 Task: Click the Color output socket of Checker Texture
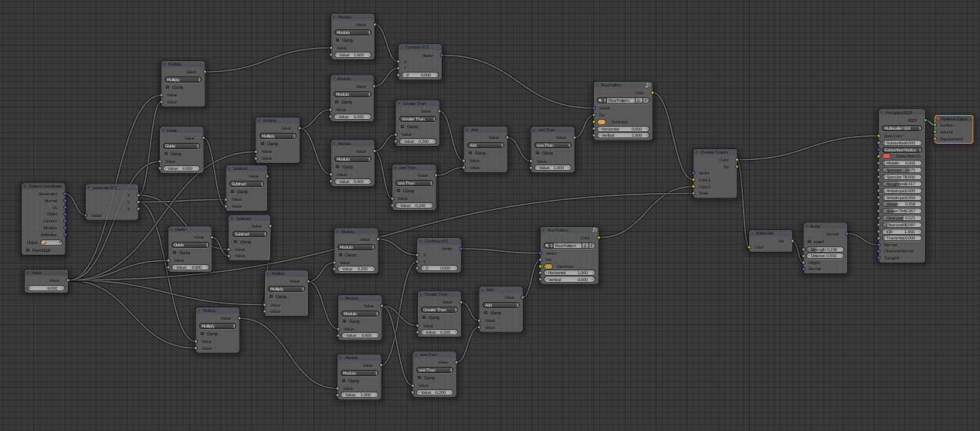pos(737,160)
